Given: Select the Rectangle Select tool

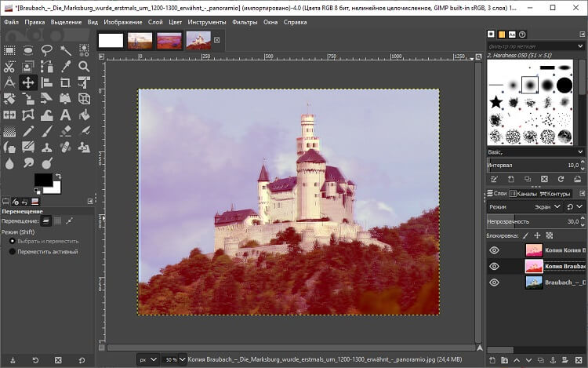Looking at the screenshot, I should pos(9,50).
